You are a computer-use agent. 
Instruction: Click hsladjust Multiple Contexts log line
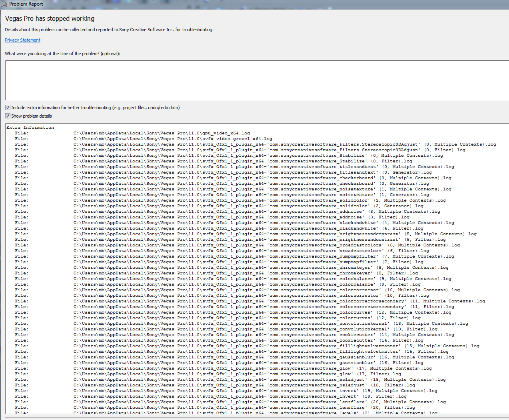tap(230, 380)
